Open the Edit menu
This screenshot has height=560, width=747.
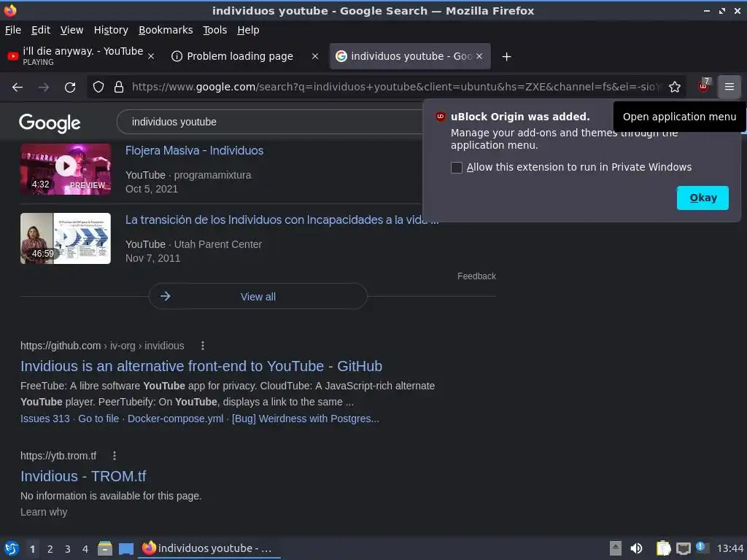(41, 30)
